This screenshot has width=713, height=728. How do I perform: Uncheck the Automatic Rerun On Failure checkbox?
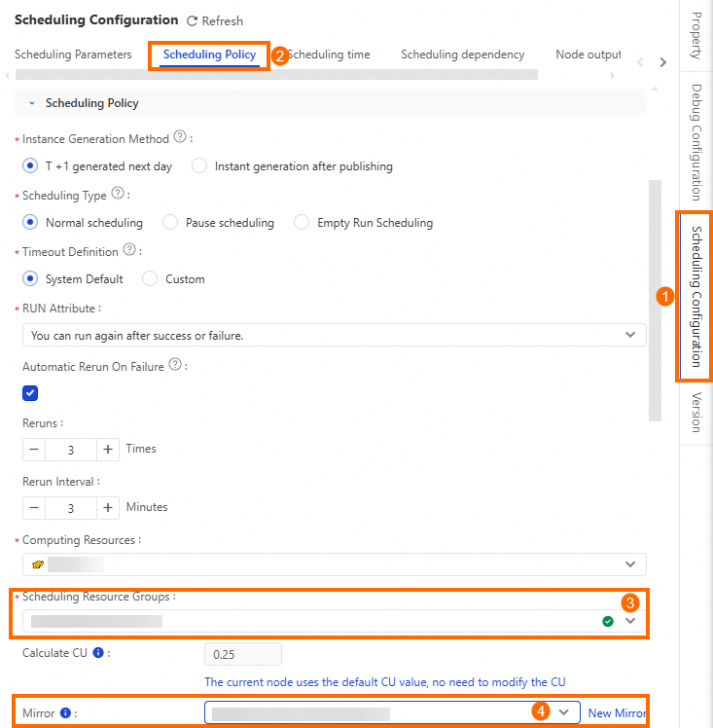(30, 393)
